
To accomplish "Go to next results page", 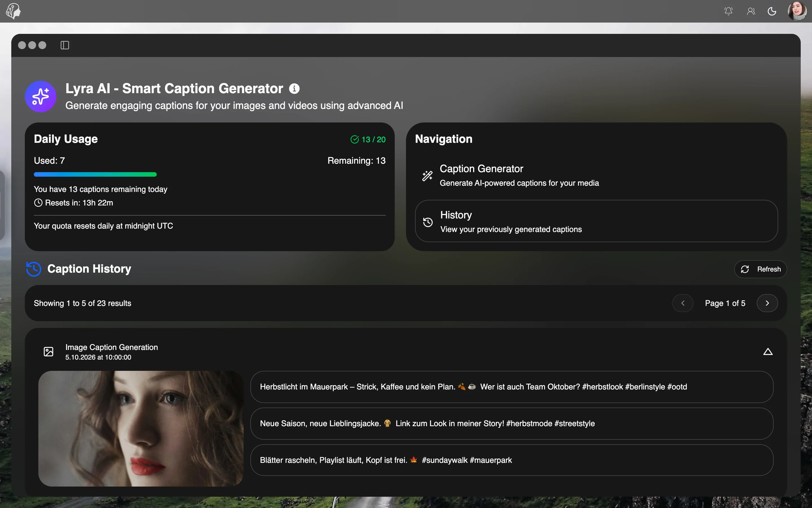I will point(767,303).
